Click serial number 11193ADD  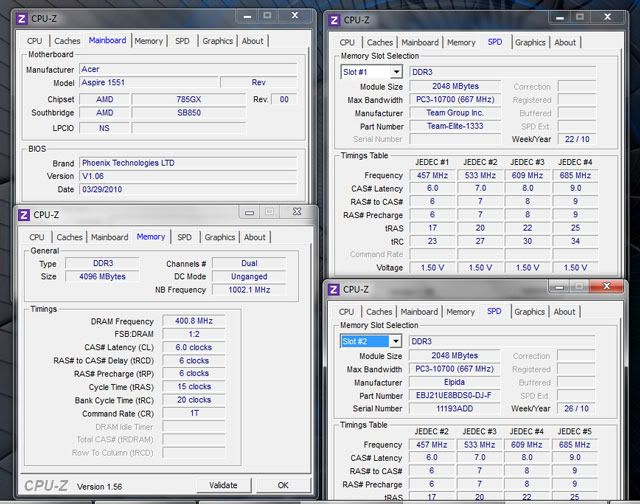pyautogui.click(x=454, y=409)
